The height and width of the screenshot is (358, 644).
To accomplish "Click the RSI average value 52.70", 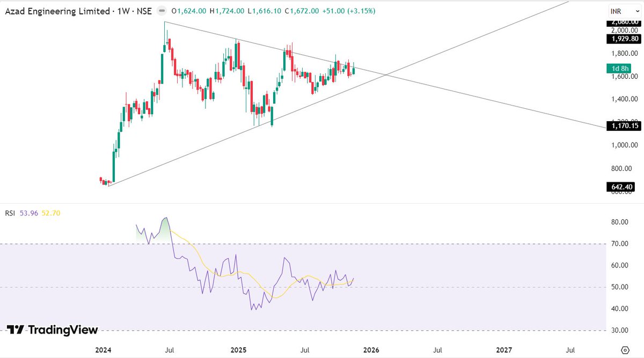I will tap(50, 213).
